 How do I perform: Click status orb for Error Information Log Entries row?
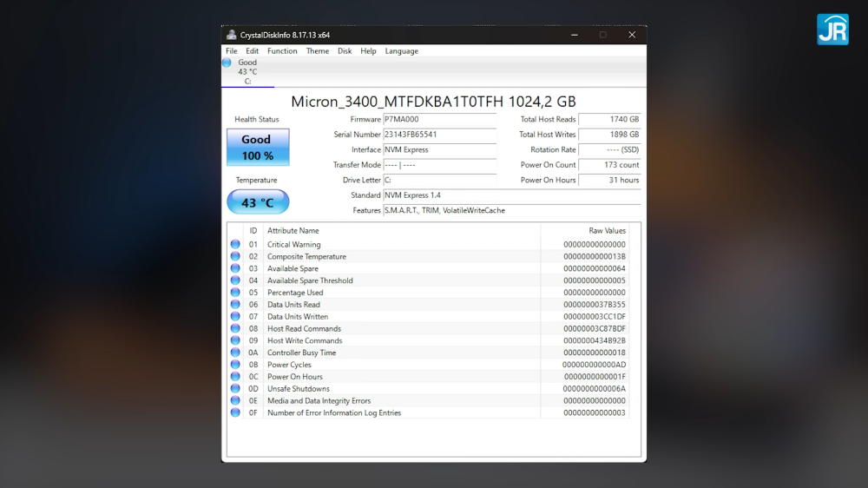pyautogui.click(x=235, y=412)
